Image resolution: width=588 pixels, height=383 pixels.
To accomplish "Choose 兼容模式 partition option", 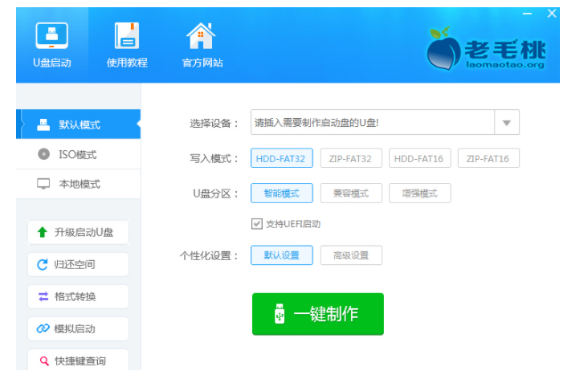I will point(351,194).
